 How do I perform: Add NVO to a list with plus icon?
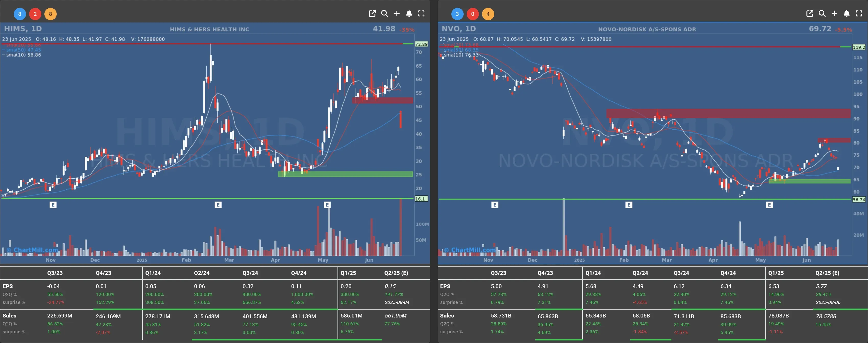834,14
